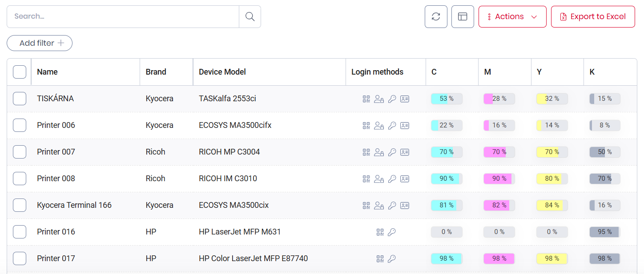Focus the Search input field
The image size is (644, 274).
click(123, 16)
